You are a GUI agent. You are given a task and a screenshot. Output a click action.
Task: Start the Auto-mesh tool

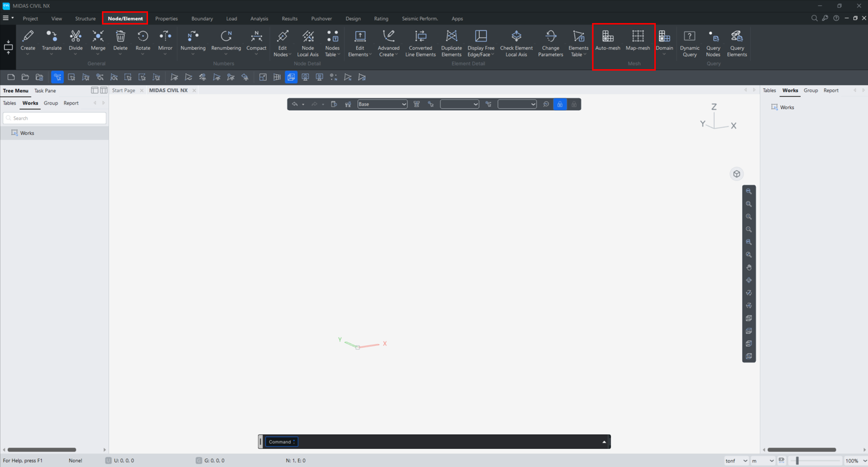tap(608, 40)
